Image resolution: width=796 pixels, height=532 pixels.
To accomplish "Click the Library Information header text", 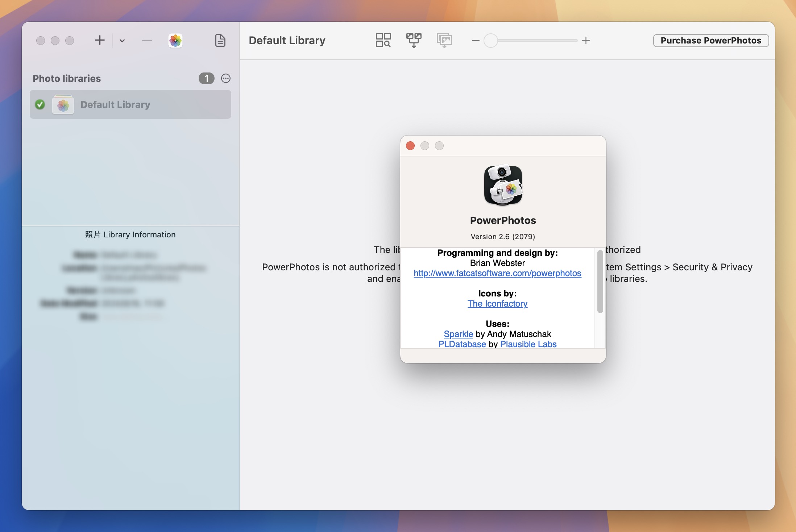I will [130, 234].
